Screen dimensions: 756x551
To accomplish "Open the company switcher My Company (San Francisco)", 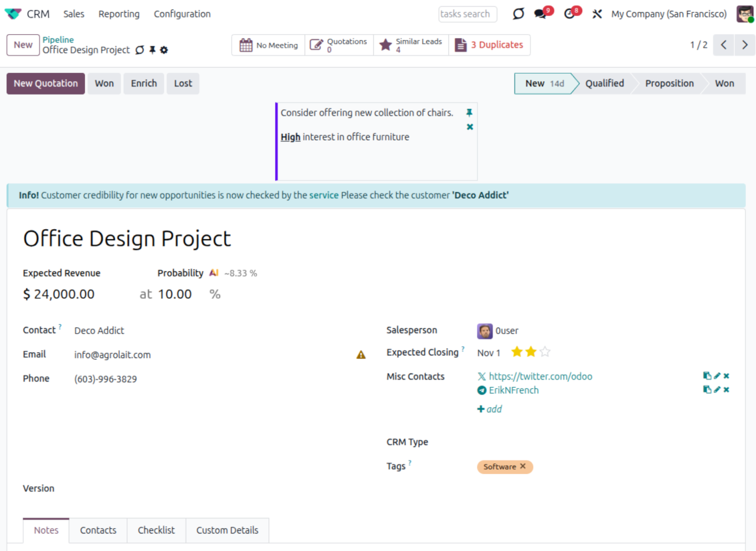I will 668,14.
